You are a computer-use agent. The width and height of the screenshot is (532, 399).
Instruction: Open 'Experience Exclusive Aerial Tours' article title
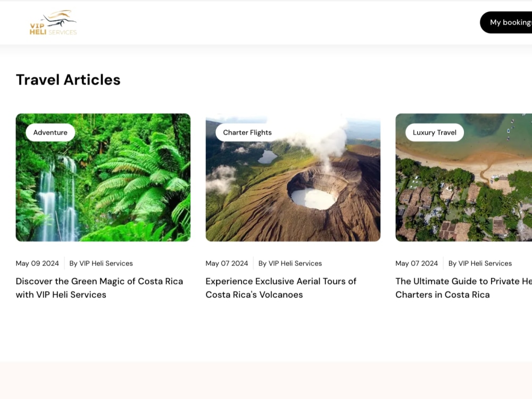(x=281, y=288)
